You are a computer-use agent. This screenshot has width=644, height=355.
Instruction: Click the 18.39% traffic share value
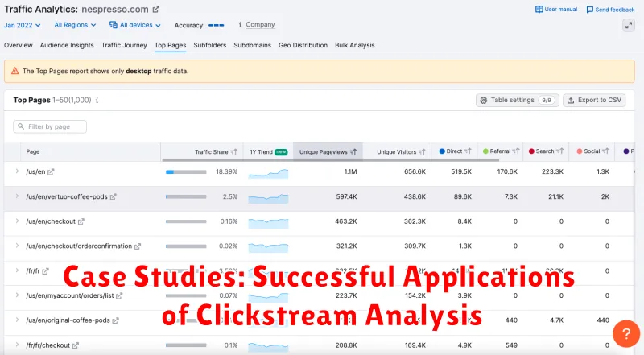pos(226,171)
